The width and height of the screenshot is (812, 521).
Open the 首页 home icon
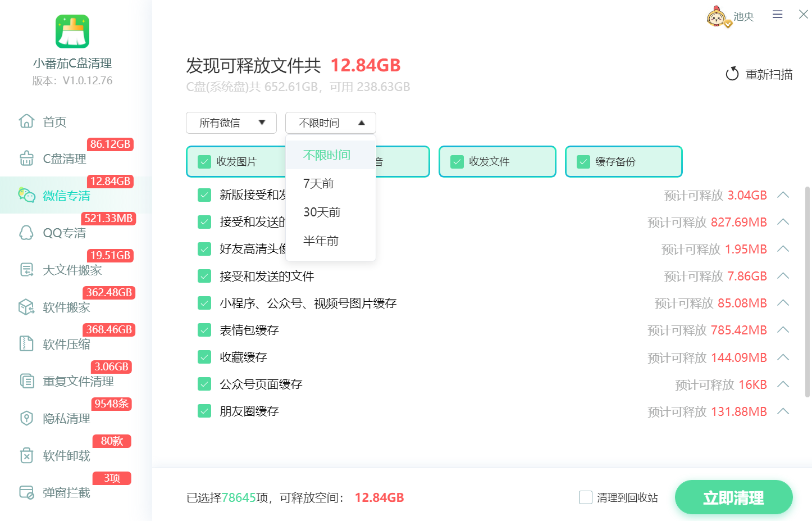tap(26, 121)
